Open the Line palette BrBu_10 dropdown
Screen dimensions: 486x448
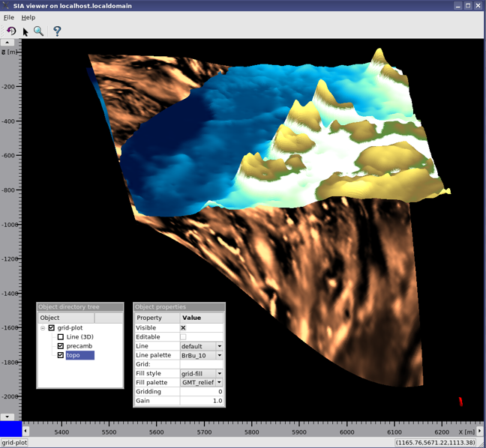(219, 355)
